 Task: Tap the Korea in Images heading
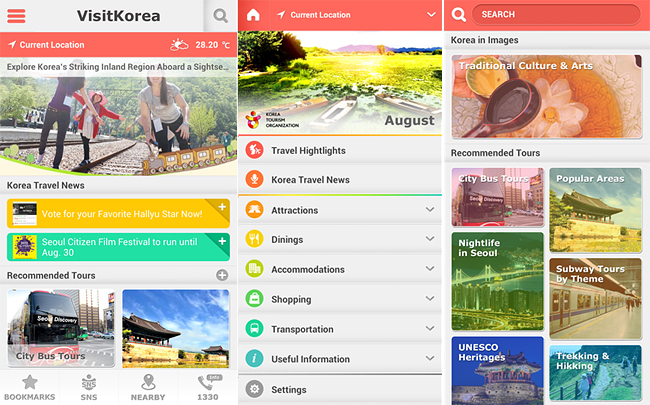(484, 40)
